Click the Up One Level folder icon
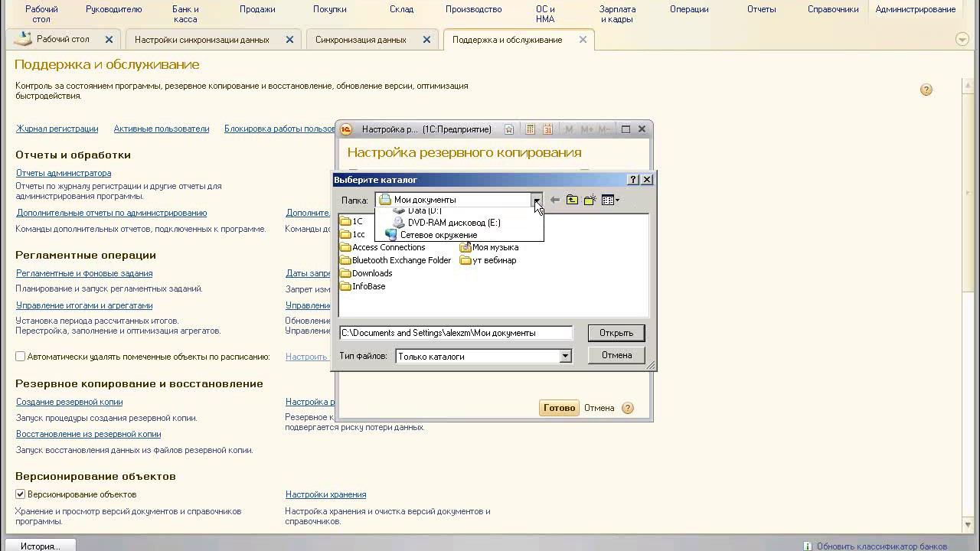 coord(572,201)
